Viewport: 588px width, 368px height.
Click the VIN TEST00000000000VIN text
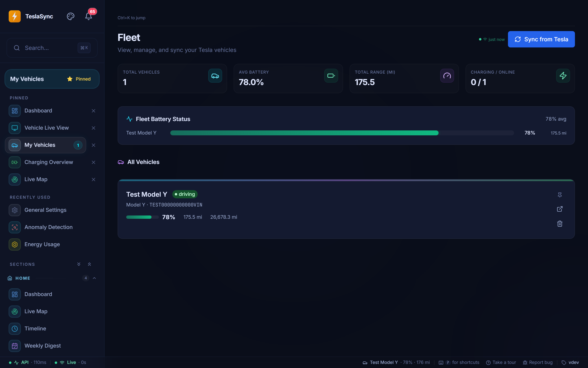click(x=176, y=205)
